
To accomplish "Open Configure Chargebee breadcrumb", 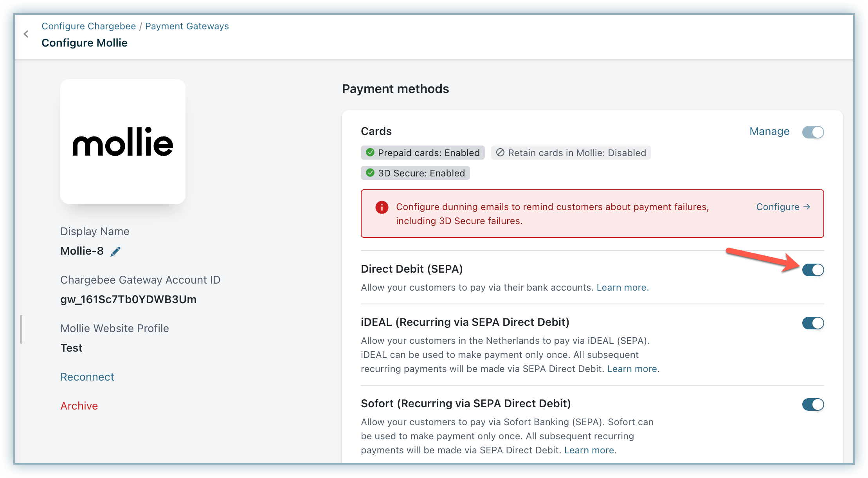I will point(88,26).
